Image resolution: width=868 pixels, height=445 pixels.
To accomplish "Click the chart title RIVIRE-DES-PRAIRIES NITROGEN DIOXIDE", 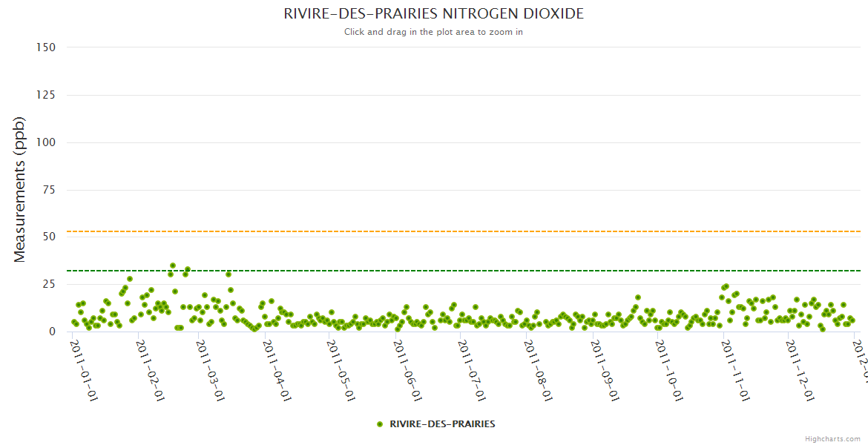I will coord(433,14).
